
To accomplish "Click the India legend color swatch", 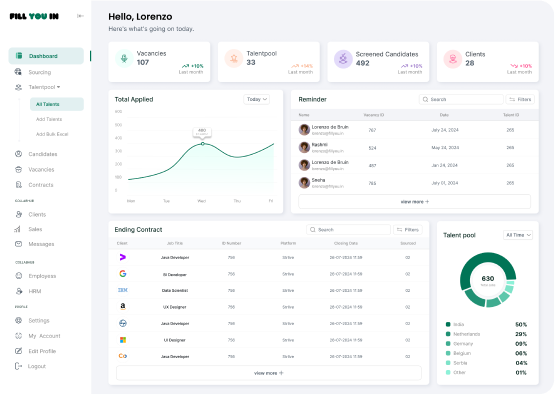I will [448, 324].
